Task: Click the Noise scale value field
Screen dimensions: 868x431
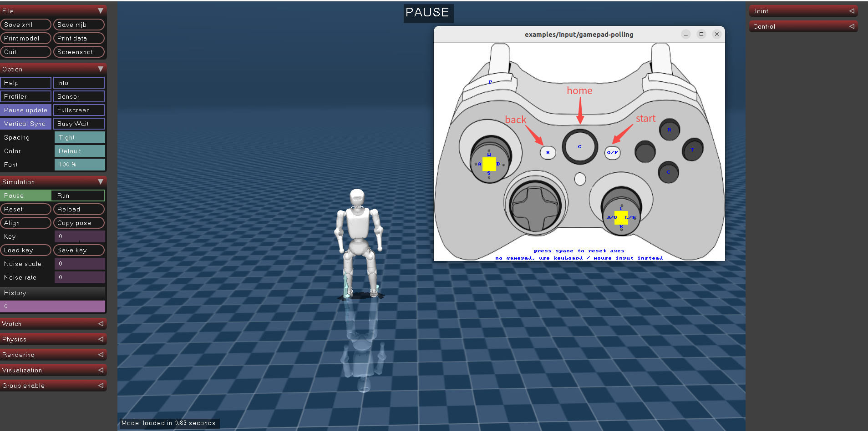Action: 80,264
